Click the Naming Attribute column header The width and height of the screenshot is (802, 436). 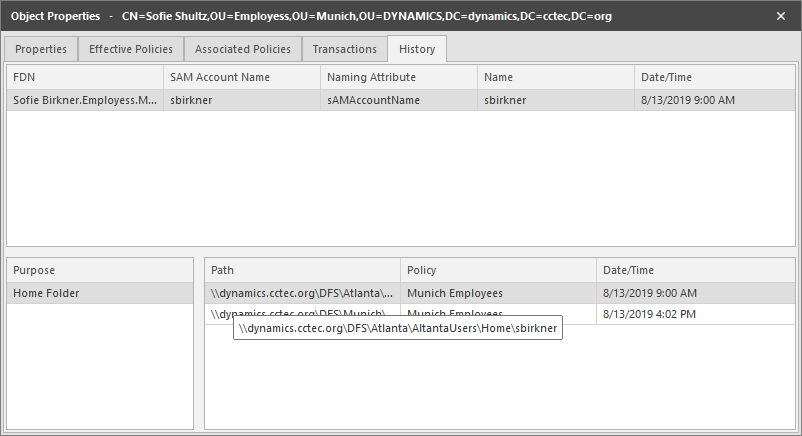(398, 77)
